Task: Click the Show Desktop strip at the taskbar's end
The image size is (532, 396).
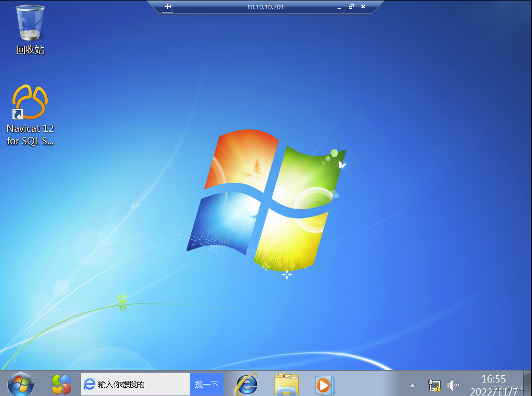Action: point(527,383)
